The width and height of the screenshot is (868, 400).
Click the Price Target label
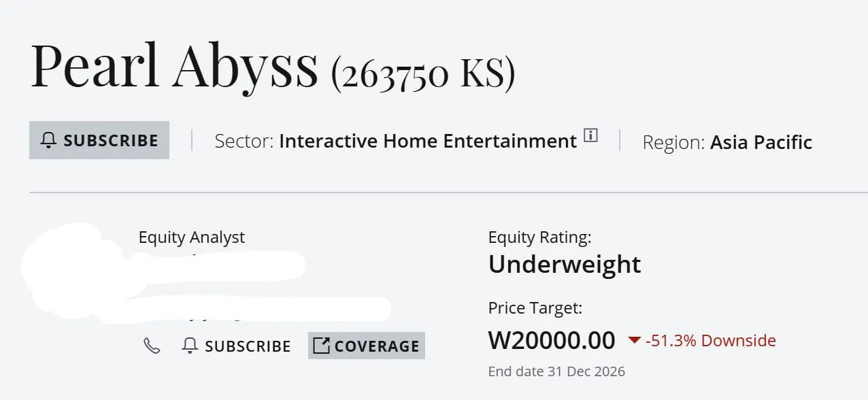point(535,308)
